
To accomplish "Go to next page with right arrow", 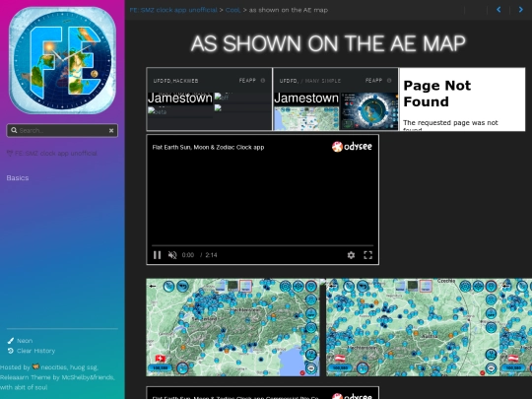I will (521, 10).
